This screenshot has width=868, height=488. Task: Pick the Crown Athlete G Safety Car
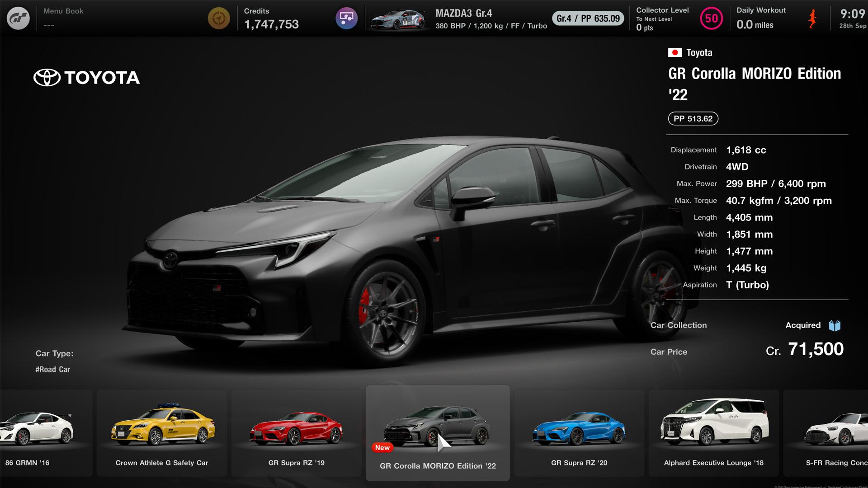[x=162, y=432]
